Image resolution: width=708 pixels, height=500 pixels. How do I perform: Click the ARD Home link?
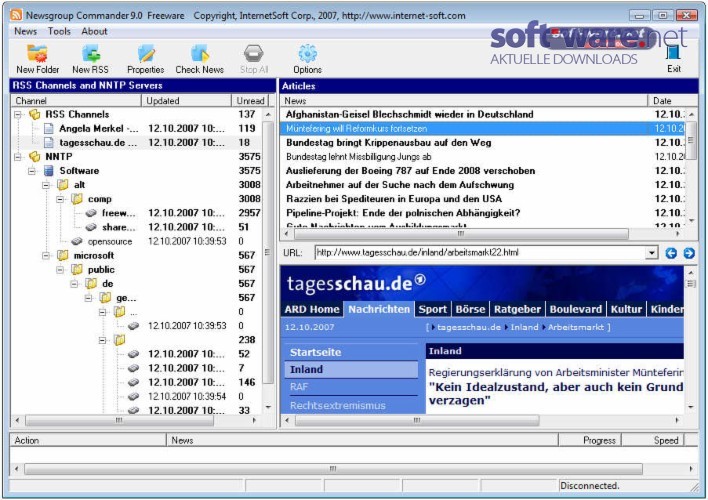[x=312, y=309]
